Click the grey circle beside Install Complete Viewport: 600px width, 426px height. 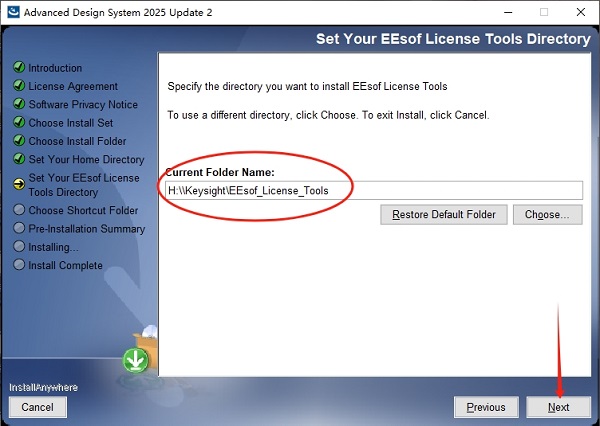(x=19, y=265)
